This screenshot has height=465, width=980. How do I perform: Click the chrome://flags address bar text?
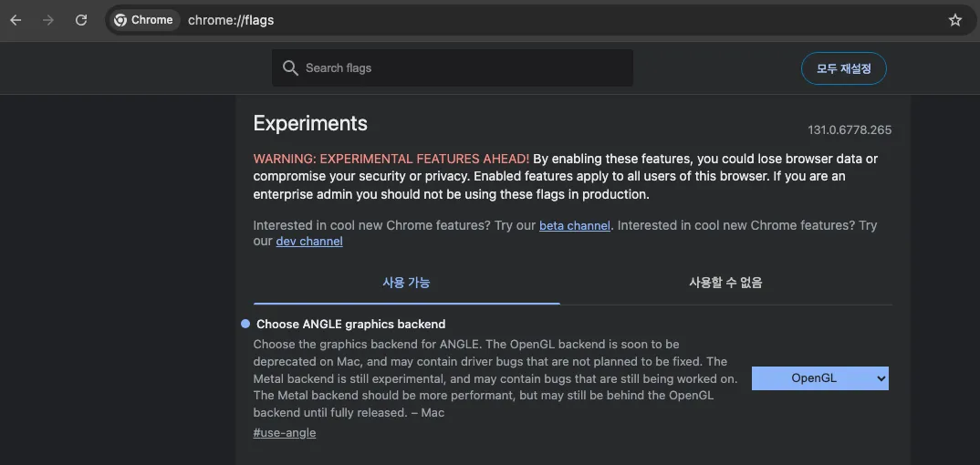tap(231, 20)
